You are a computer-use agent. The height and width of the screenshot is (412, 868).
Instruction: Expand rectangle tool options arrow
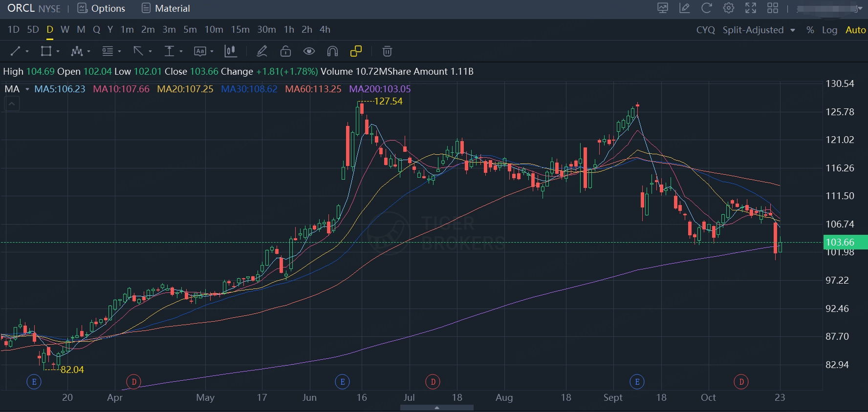click(58, 51)
